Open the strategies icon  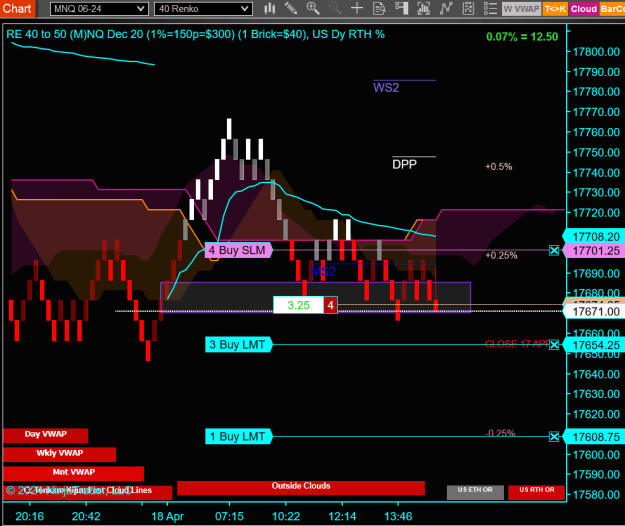[x=468, y=8]
